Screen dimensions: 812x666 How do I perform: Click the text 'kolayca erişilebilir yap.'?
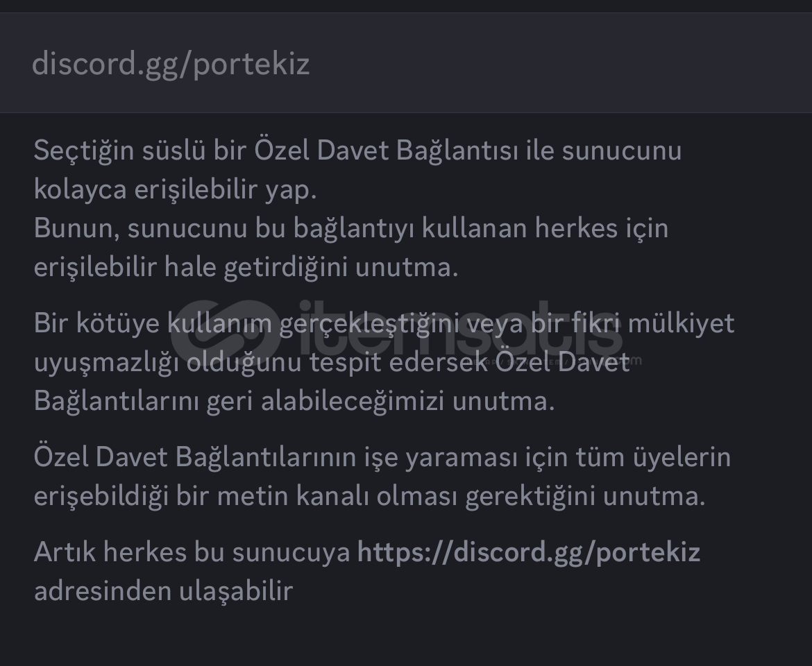click(175, 189)
